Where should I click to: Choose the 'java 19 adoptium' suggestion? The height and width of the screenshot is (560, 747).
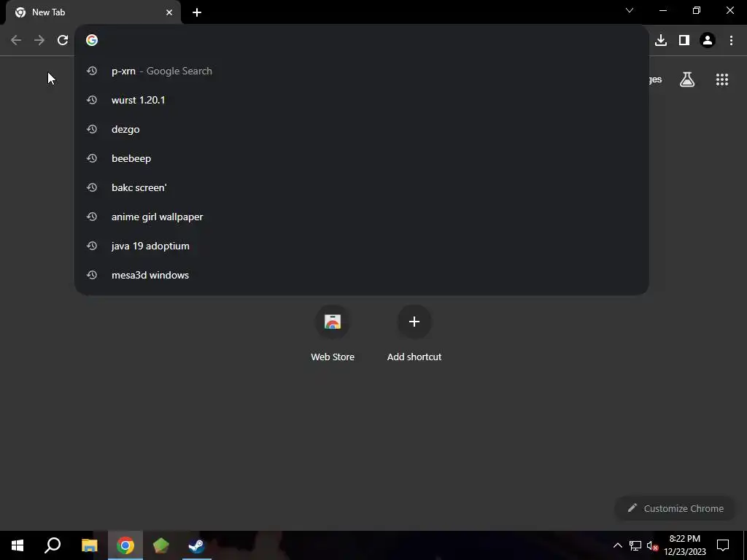pyautogui.click(x=362, y=246)
